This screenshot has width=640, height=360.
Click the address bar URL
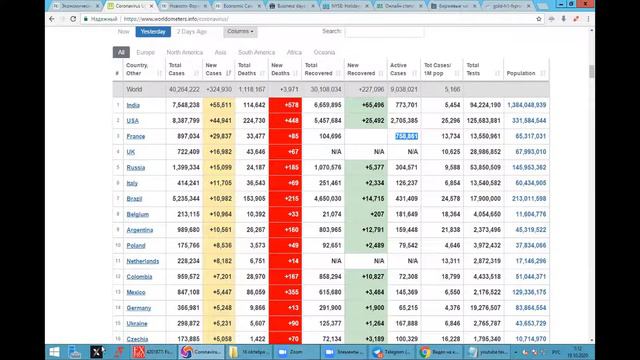[176, 19]
